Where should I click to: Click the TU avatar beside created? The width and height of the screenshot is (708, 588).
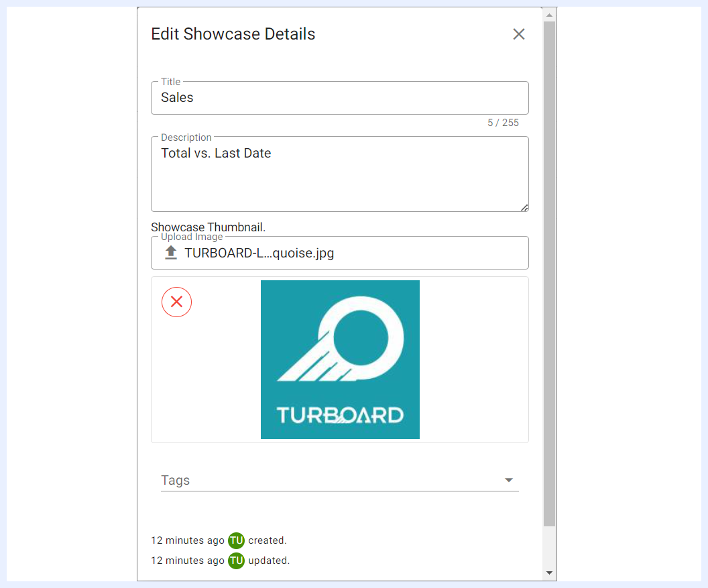pyautogui.click(x=236, y=540)
